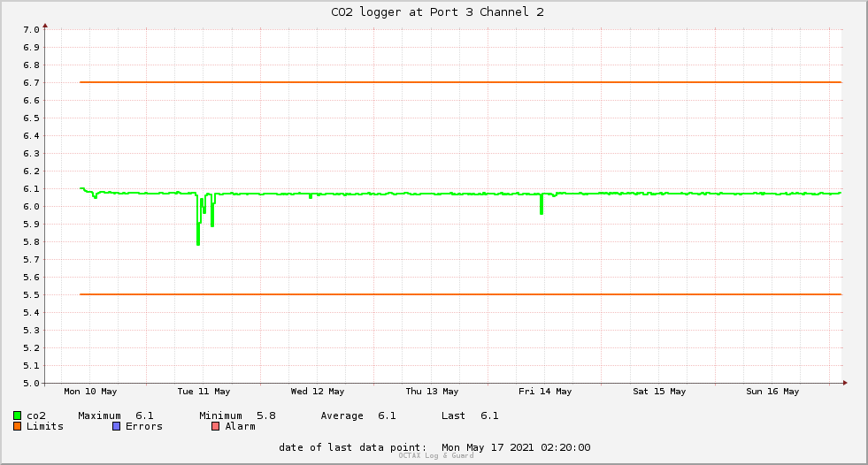Click the deepest green dip on Tue 11 May
The width and height of the screenshot is (868, 465).
198,235
